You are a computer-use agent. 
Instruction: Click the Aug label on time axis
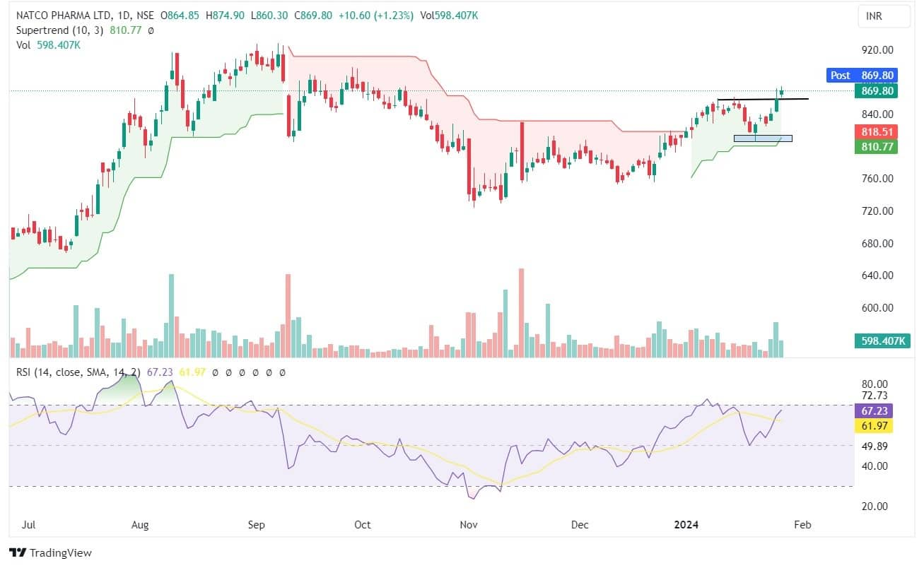pyautogui.click(x=140, y=525)
